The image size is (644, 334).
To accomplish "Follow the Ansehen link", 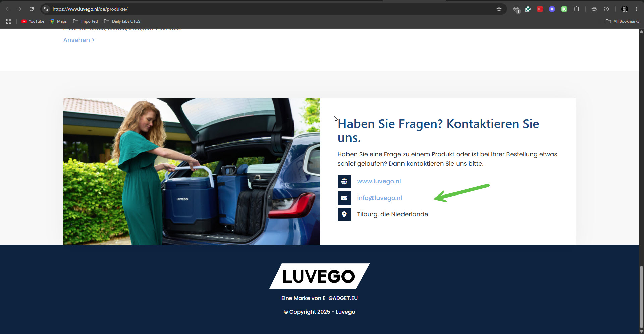I will coord(79,40).
